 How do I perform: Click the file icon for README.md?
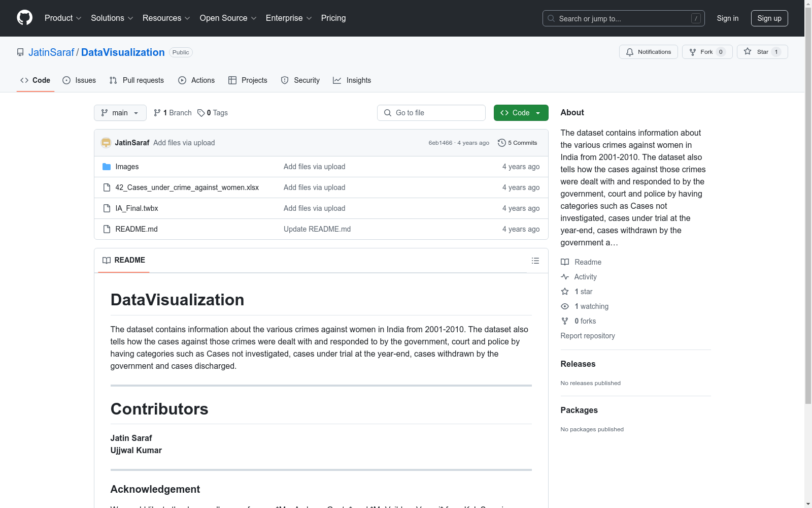pos(107,229)
